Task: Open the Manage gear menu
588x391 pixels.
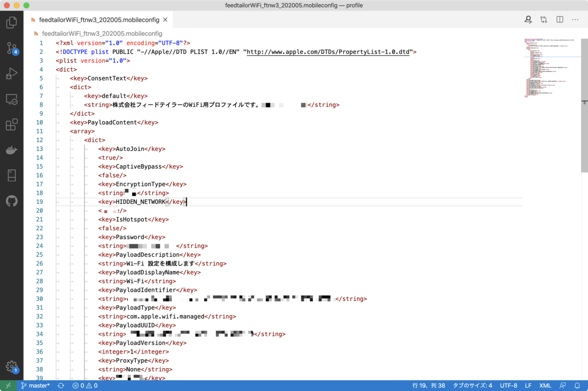Action: (11, 366)
